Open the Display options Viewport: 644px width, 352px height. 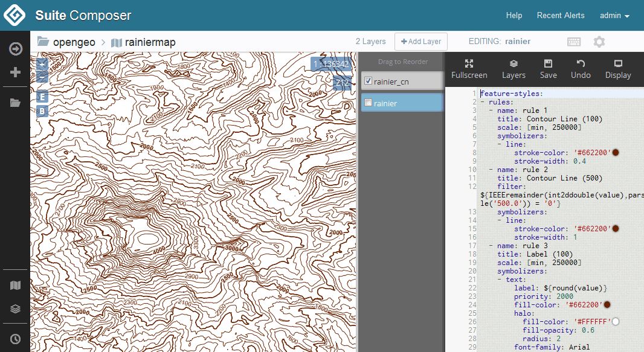[x=617, y=68]
